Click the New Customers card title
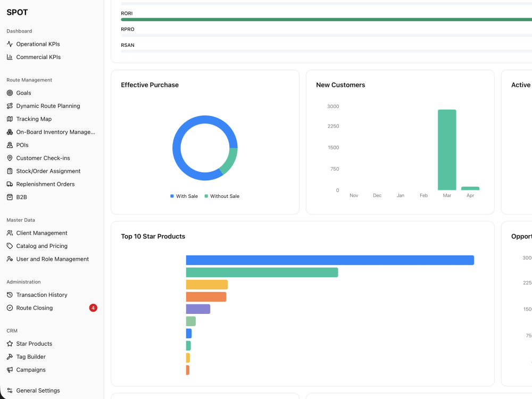This screenshot has height=399, width=532. (x=340, y=85)
